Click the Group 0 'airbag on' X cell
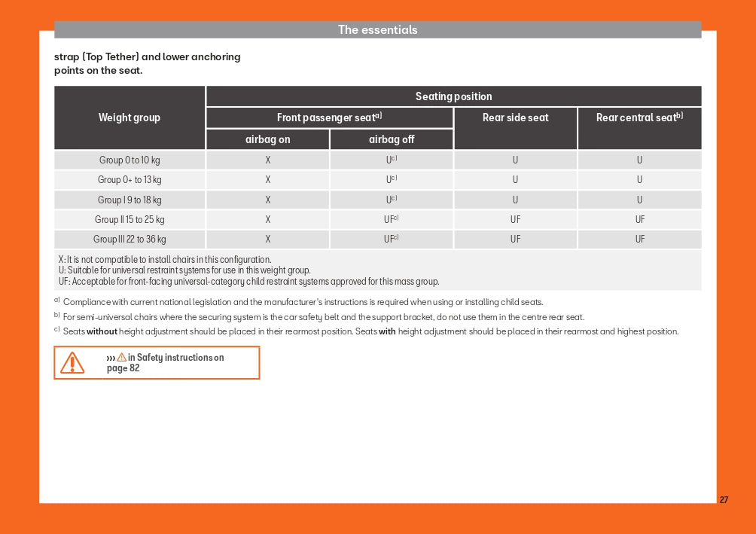 coord(267,160)
